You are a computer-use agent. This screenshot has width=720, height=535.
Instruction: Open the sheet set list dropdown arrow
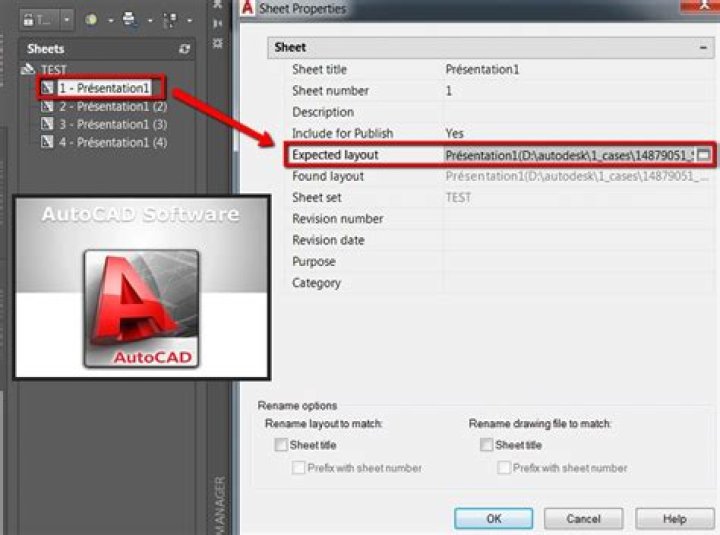pos(67,20)
